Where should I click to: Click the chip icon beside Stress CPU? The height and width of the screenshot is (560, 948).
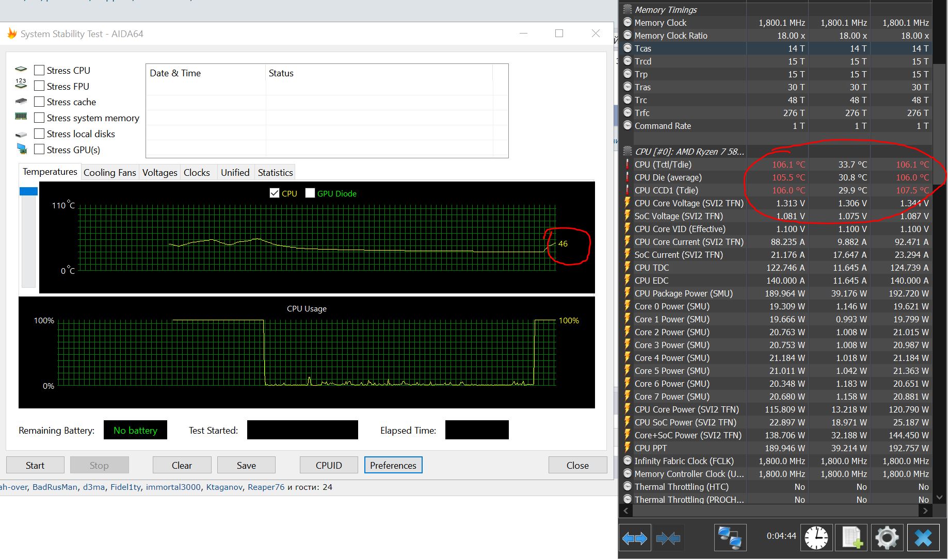click(x=21, y=69)
